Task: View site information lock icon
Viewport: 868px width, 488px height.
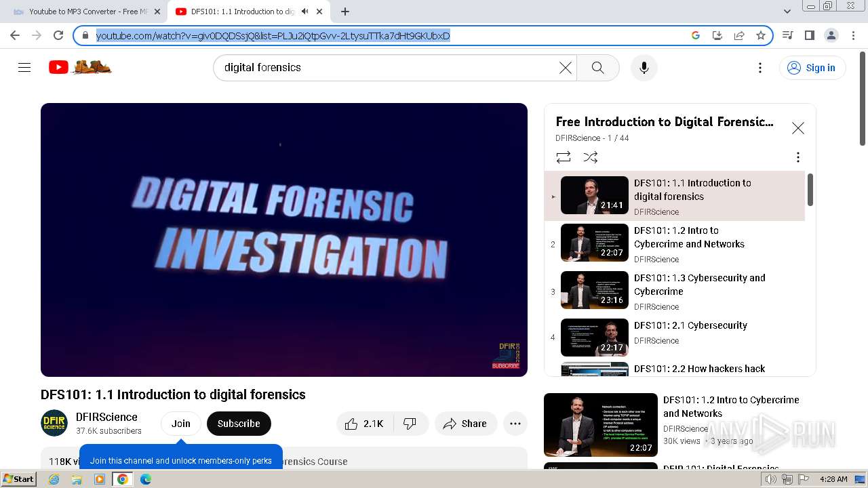Action: tap(85, 35)
